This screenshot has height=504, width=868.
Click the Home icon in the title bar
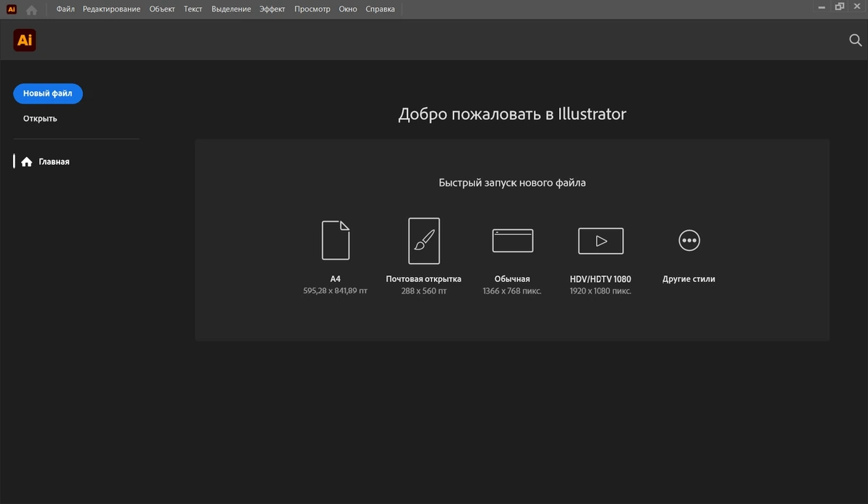[x=31, y=10]
